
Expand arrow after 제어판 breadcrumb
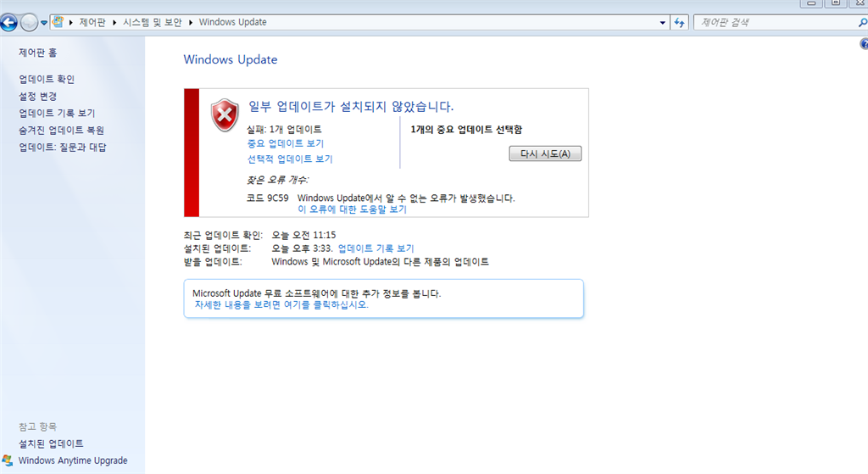pyautogui.click(x=114, y=22)
